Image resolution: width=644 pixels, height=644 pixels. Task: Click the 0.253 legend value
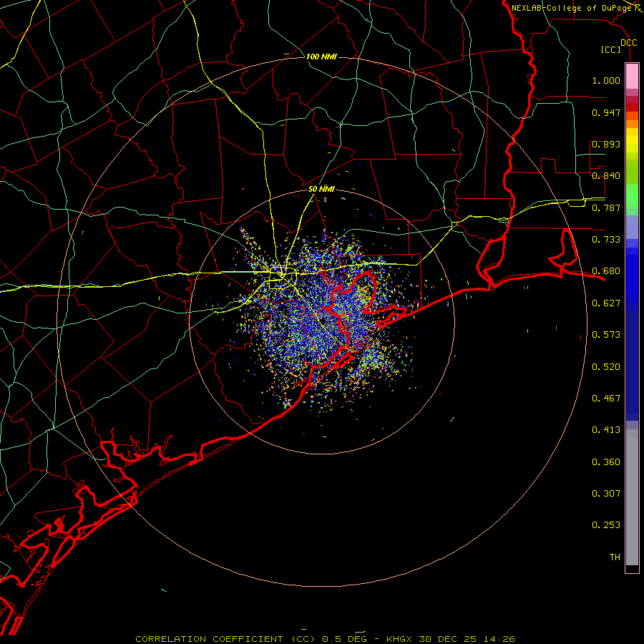[606, 525]
